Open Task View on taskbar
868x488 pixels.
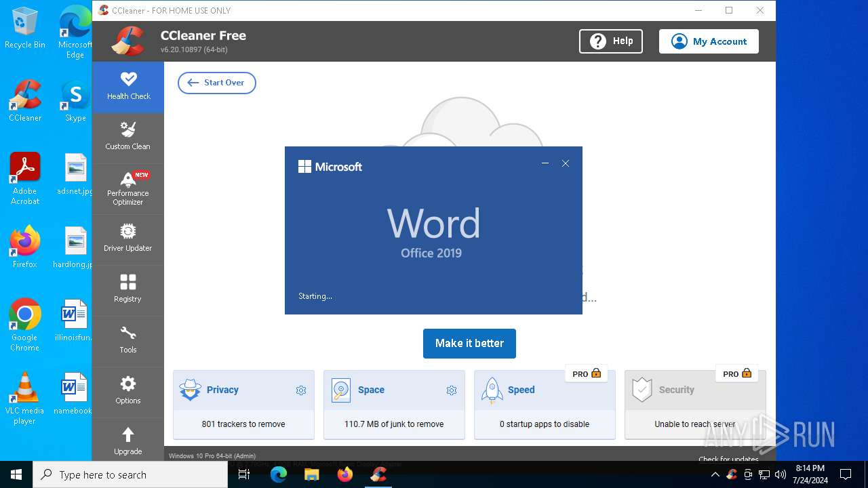tap(245, 474)
